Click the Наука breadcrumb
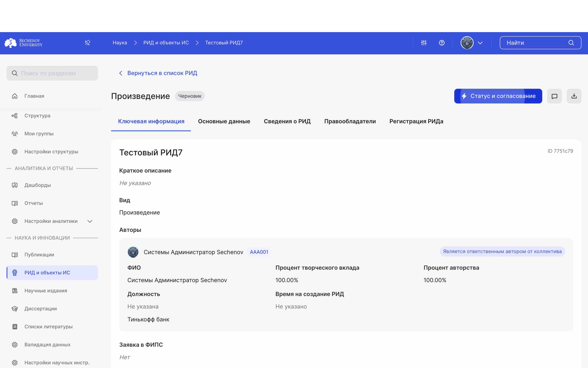588x368 pixels. pyautogui.click(x=120, y=43)
